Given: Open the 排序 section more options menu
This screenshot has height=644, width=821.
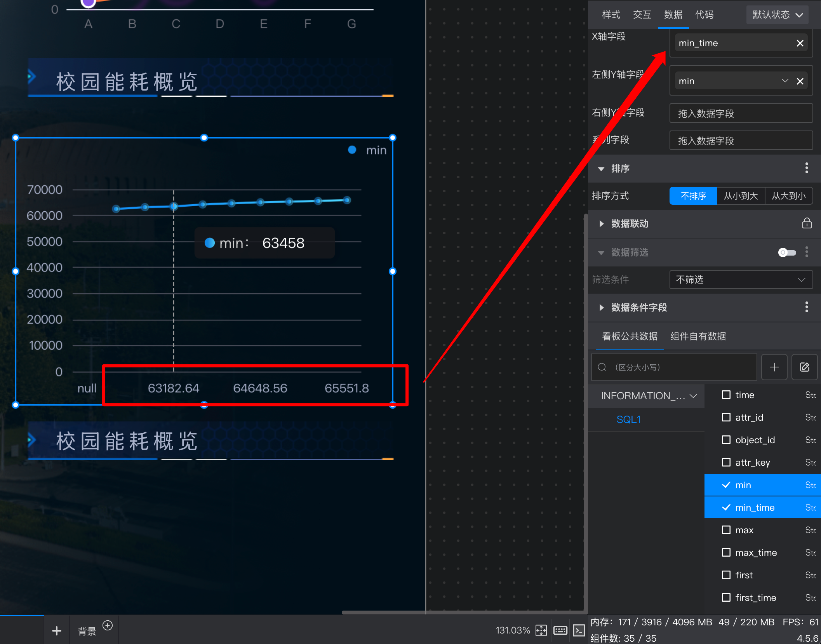Looking at the screenshot, I should tap(807, 168).
